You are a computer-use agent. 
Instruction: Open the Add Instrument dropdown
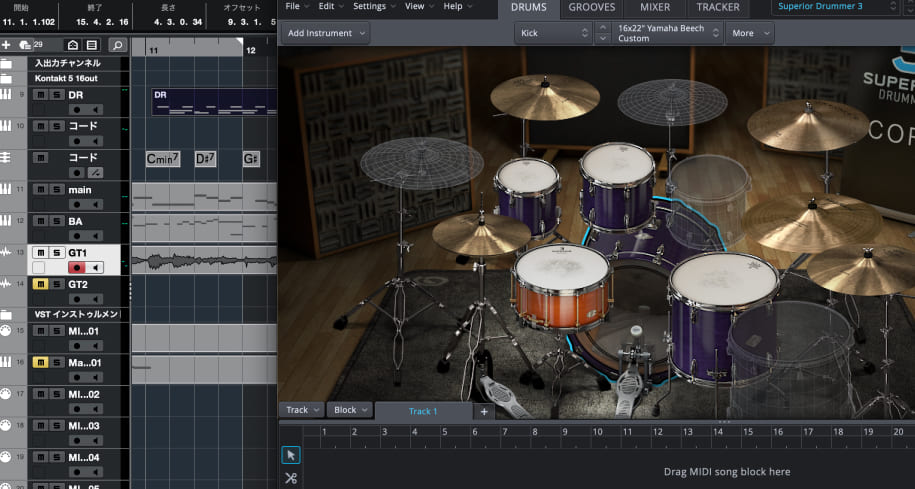[x=325, y=33]
